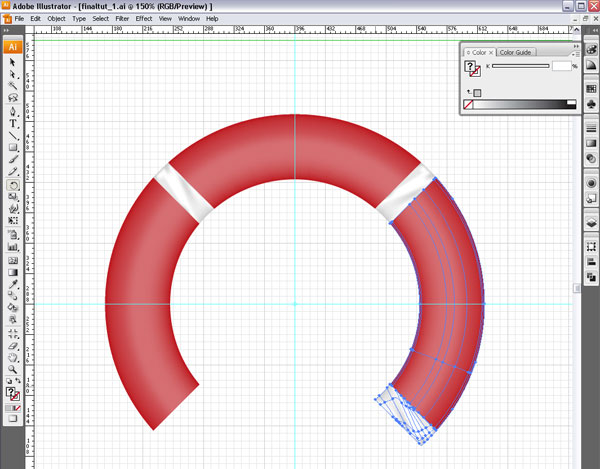Open the Object menu
The image size is (600, 469).
56,18
